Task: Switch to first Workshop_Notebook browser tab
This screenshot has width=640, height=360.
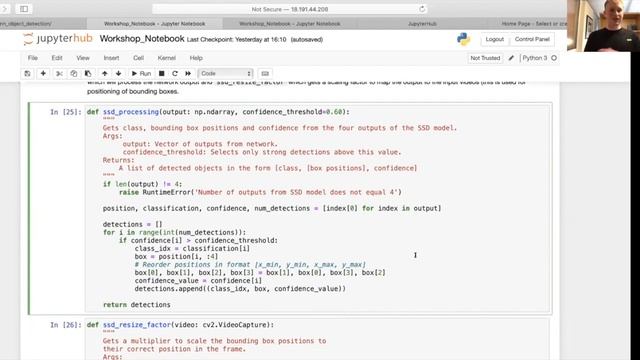Action: pyautogui.click(x=155, y=24)
